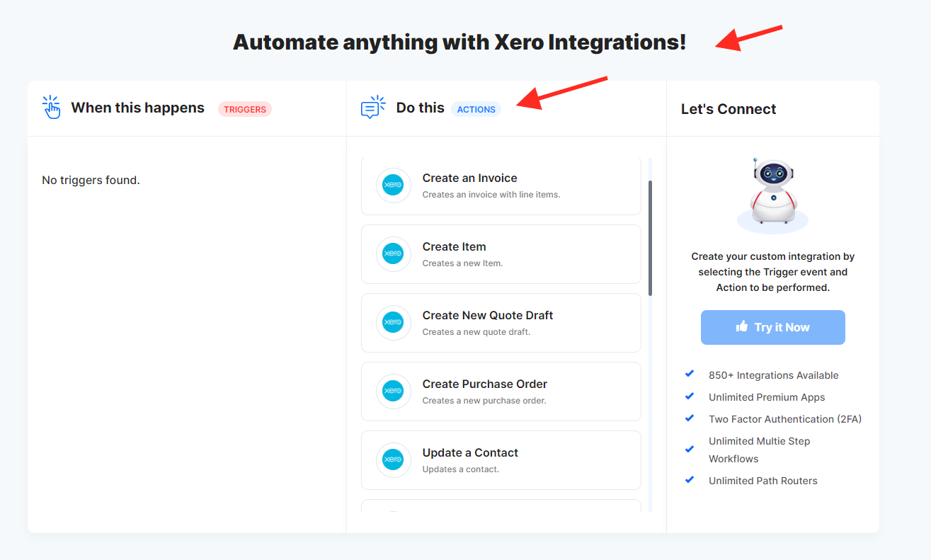
Task: Choose the Create New Quote Draft action
Action: (x=501, y=323)
